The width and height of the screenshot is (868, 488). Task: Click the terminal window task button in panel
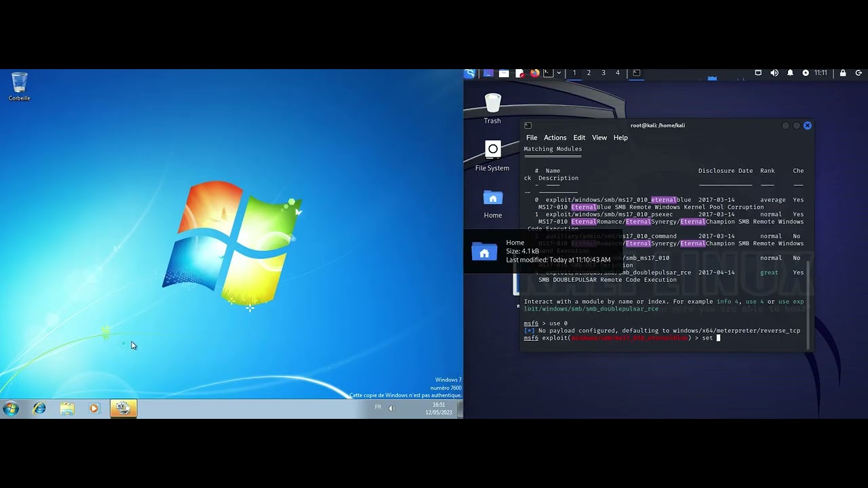pyautogui.click(x=636, y=73)
